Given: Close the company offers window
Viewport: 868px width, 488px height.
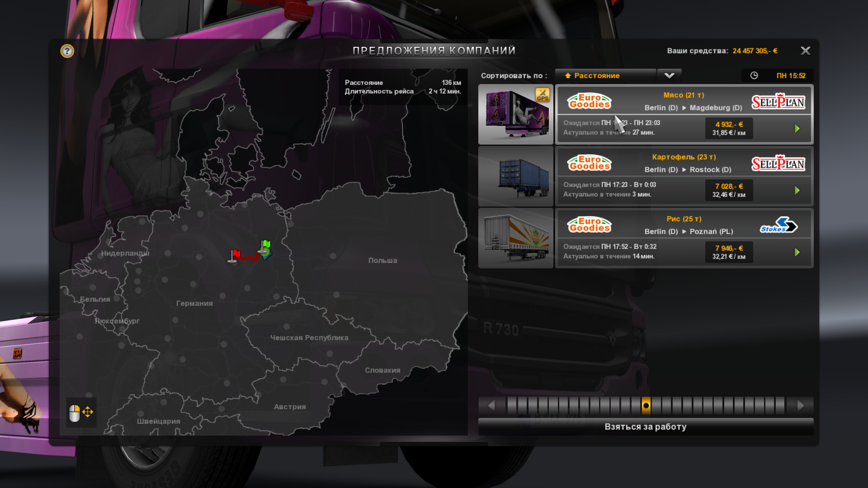Looking at the screenshot, I should click(805, 51).
